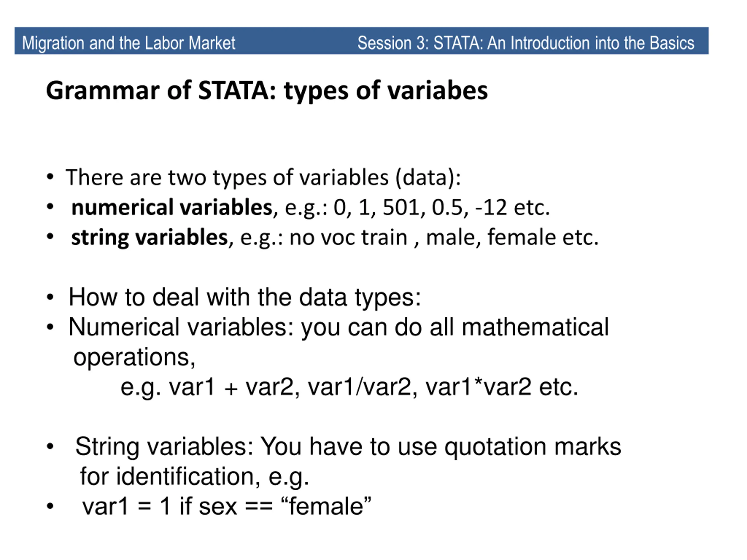Click the 'no voc train' example text
The height and width of the screenshot is (560, 747).
point(348,237)
